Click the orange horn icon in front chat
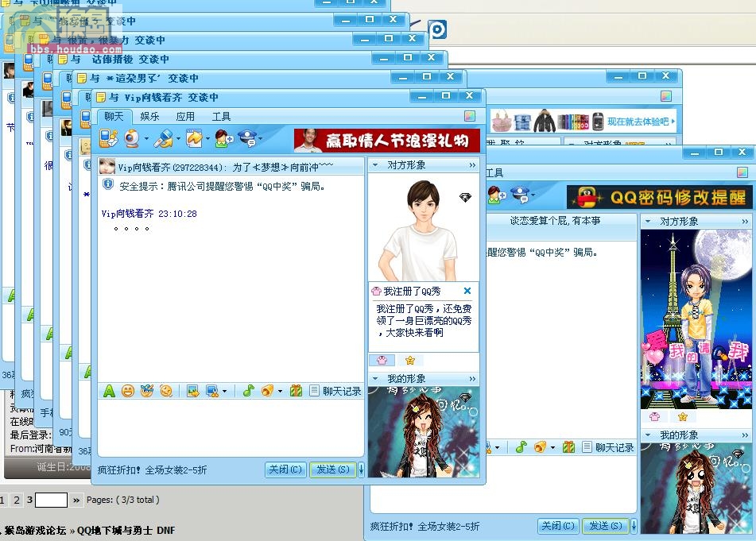This screenshot has height=541, width=756. point(267,391)
